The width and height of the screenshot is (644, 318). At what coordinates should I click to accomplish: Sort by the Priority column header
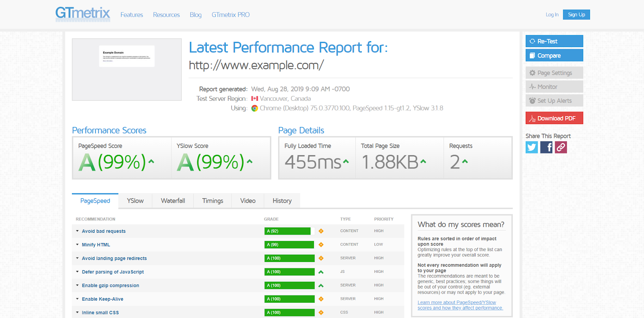[384, 219]
